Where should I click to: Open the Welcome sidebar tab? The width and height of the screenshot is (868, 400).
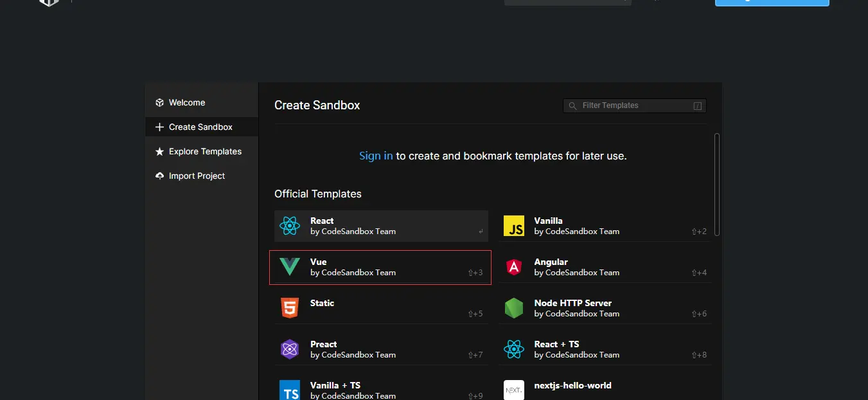186,103
